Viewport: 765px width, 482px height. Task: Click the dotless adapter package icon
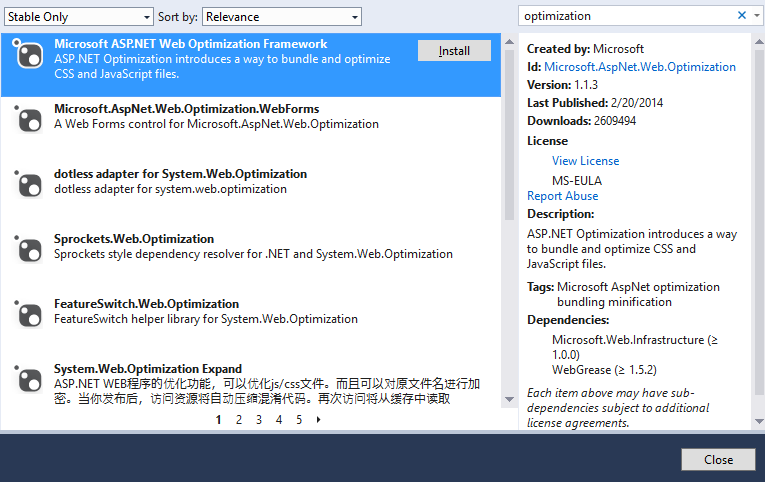click(27, 183)
